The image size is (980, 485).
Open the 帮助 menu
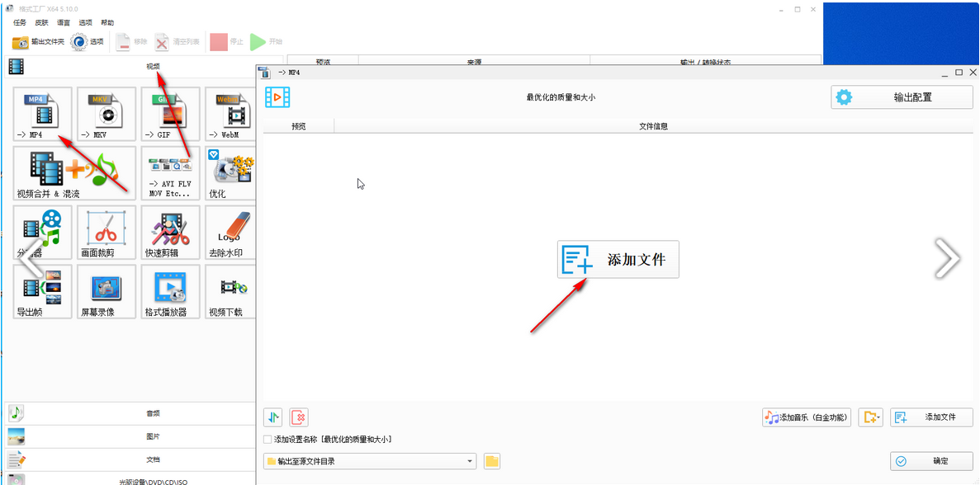[107, 22]
